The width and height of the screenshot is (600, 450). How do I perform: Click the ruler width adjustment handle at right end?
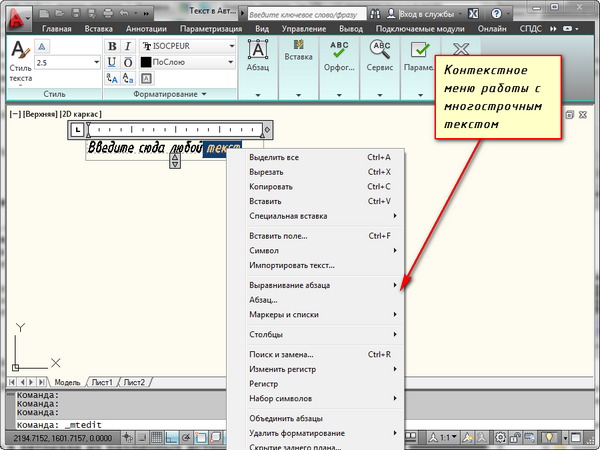267,130
